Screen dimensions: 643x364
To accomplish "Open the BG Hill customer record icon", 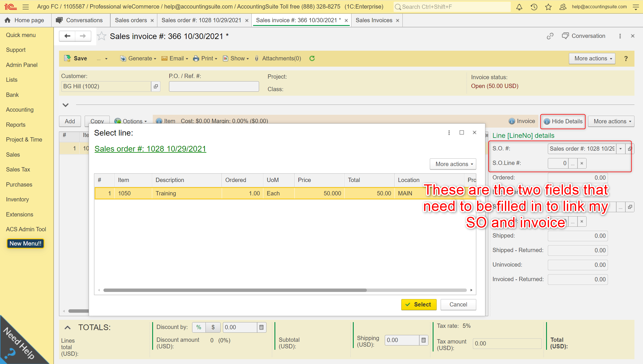I will tap(156, 86).
